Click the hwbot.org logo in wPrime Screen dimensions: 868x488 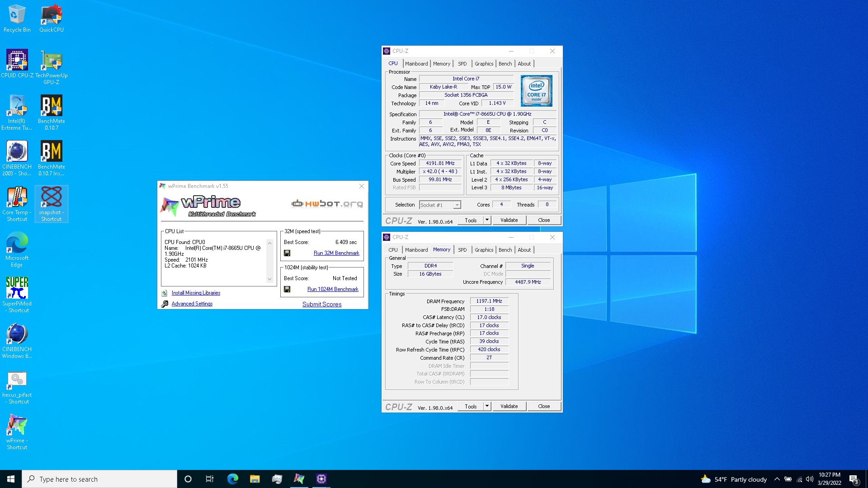tap(327, 204)
